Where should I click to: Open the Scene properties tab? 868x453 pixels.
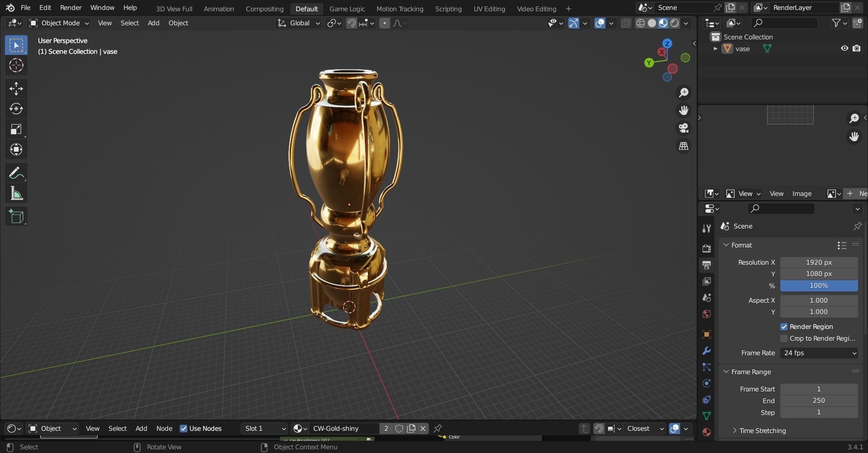point(707,297)
